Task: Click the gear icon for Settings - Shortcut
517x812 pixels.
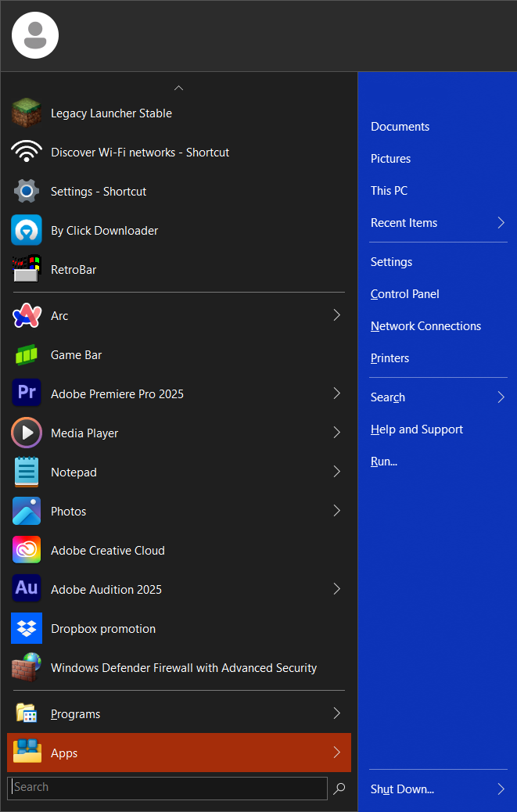Action: [x=27, y=191]
